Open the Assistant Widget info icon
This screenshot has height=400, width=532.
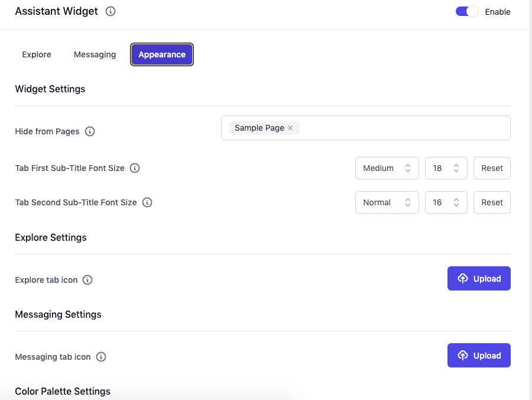(111, 11)
